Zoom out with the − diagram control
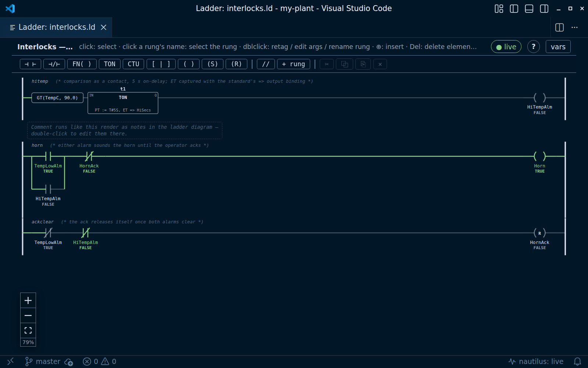 pos(28,315)
